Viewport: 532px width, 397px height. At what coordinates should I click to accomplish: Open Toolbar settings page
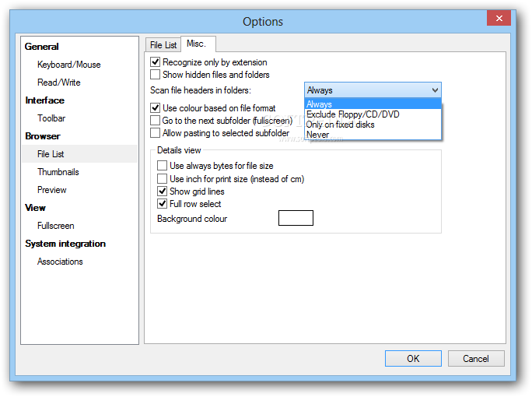click(x=51, y=118)
